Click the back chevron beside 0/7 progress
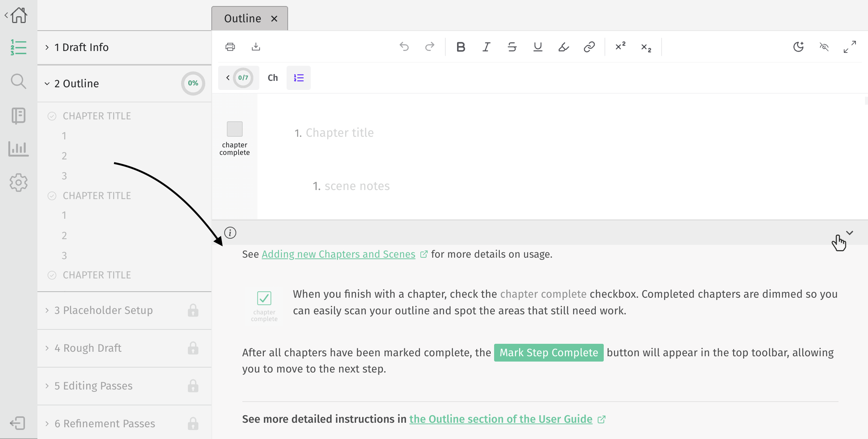 [228, 78]
